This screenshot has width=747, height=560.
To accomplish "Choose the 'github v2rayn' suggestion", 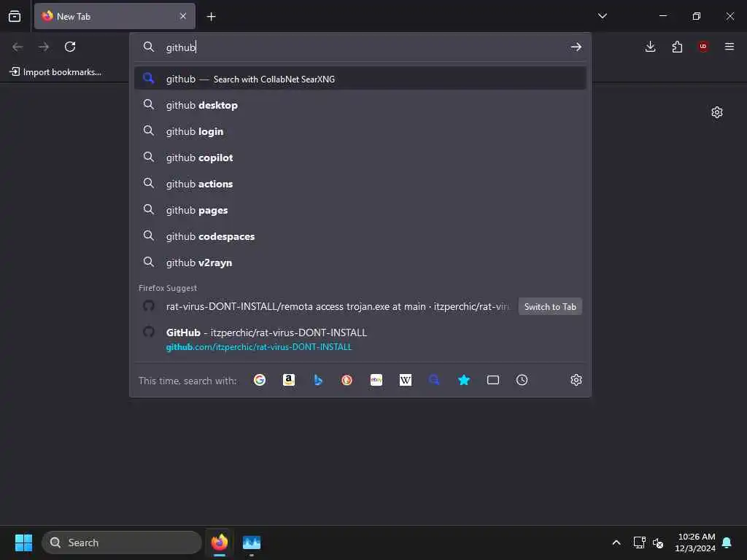I will (360, 262).
